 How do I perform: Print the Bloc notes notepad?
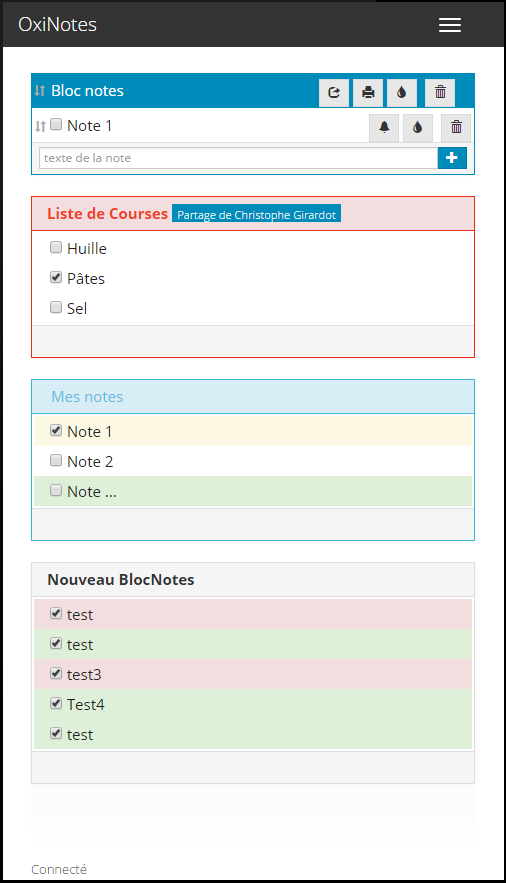click(368, 92)
